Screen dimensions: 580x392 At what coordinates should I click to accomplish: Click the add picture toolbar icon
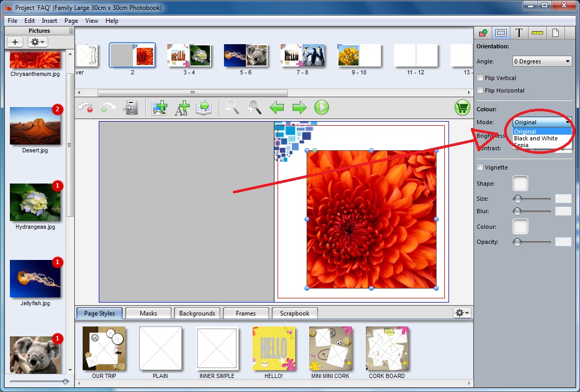159,108
